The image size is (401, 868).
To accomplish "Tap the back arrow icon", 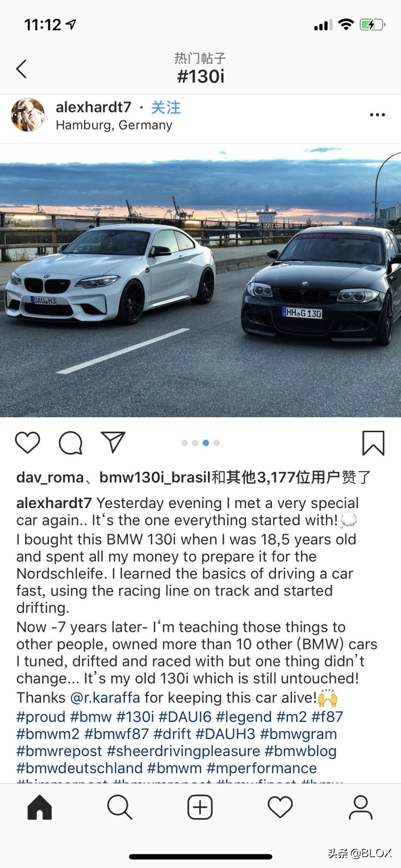I will (21, 69).
